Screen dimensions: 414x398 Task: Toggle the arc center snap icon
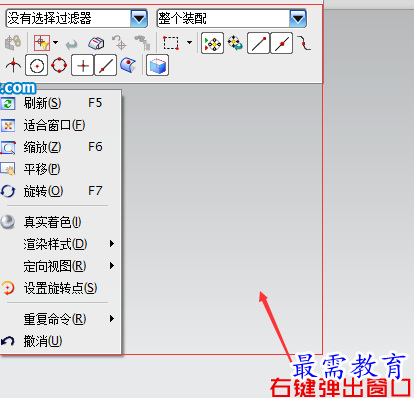36,66
